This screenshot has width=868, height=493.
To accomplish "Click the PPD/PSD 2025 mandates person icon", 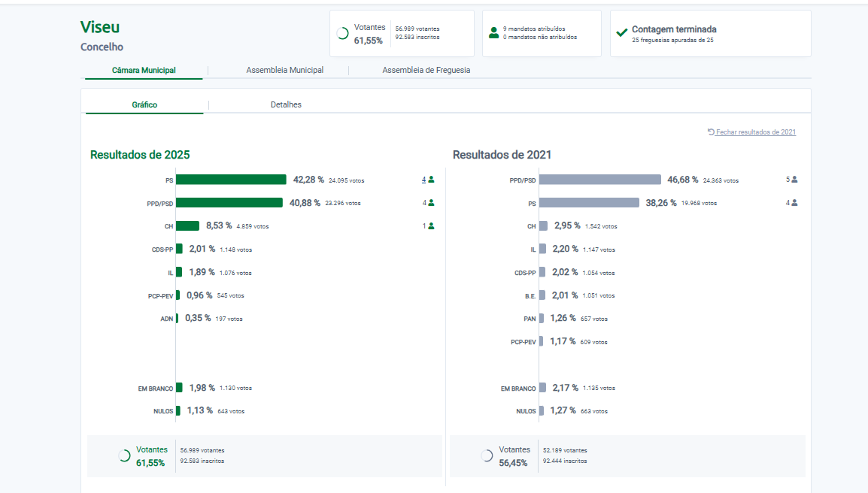I will coord(431,203).
